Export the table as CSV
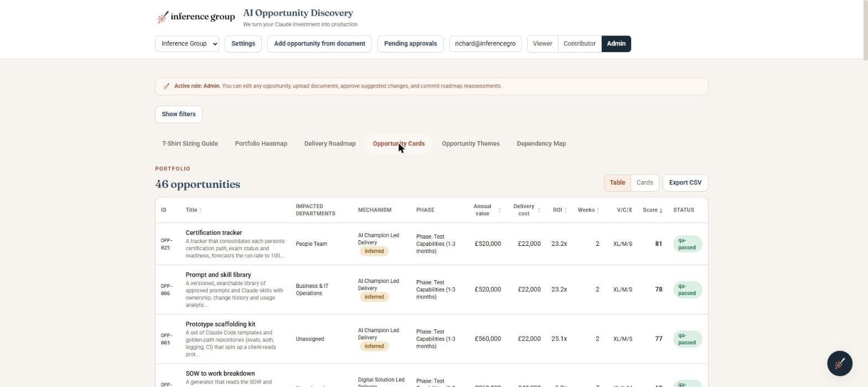868x387 pixels. click(x=685, y=183)
